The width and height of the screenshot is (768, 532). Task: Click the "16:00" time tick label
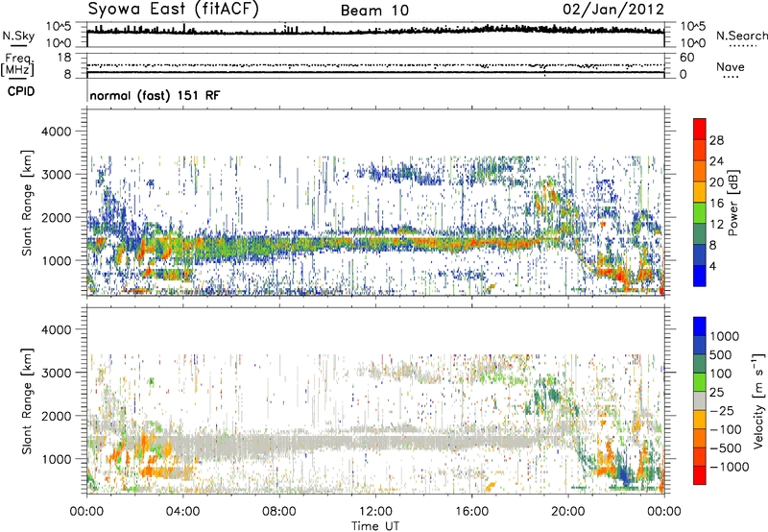471,512
